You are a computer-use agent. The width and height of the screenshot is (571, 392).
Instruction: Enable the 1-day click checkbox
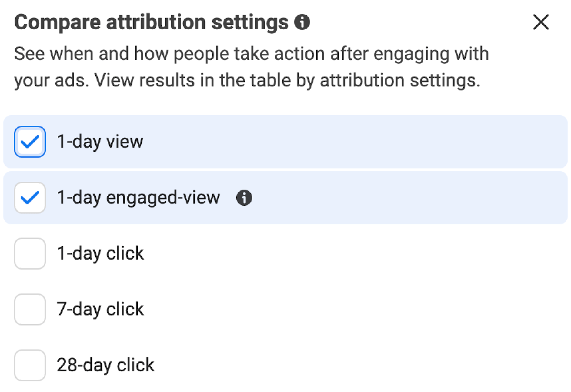pos(30,253)
